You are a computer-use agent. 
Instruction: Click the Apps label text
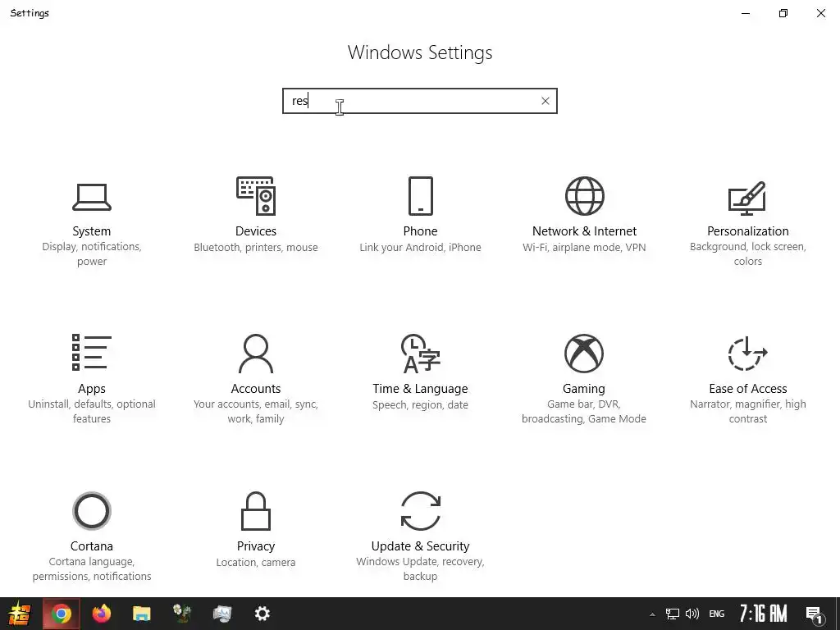(92, 388)
